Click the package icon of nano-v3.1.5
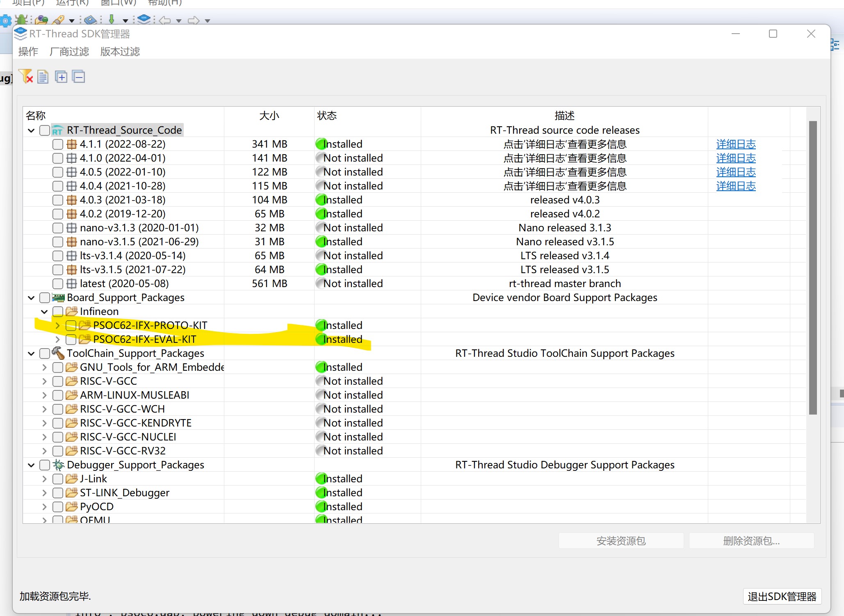 tap(71, 242)
